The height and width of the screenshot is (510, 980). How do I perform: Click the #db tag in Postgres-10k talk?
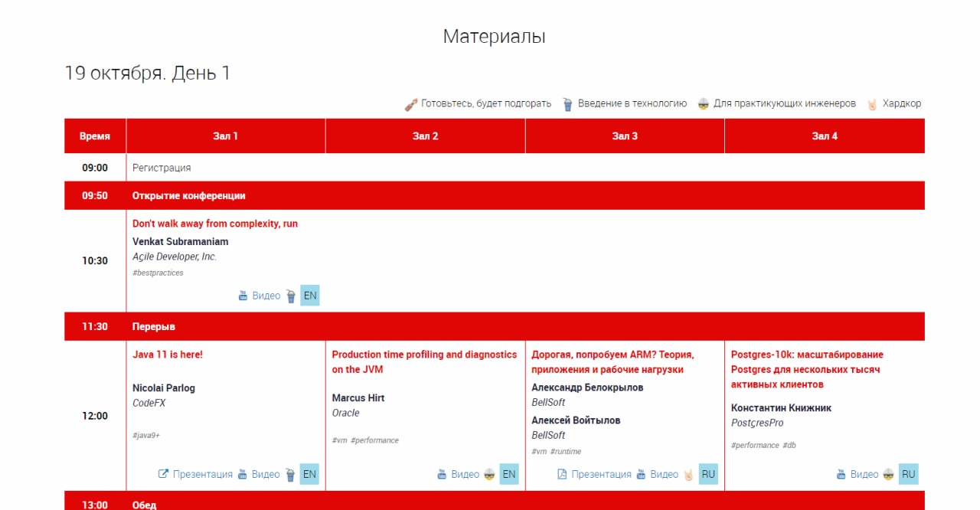tap(789, 445)
